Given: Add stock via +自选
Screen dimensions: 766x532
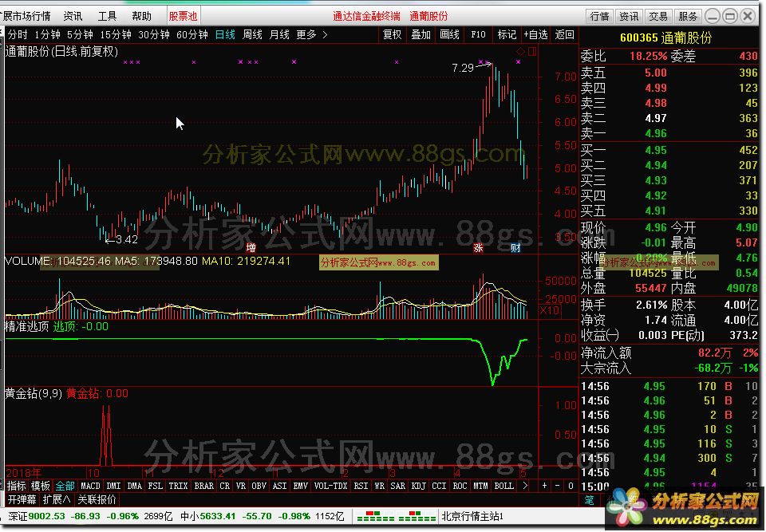Looking at the screenshot, I should click(535, 34).
